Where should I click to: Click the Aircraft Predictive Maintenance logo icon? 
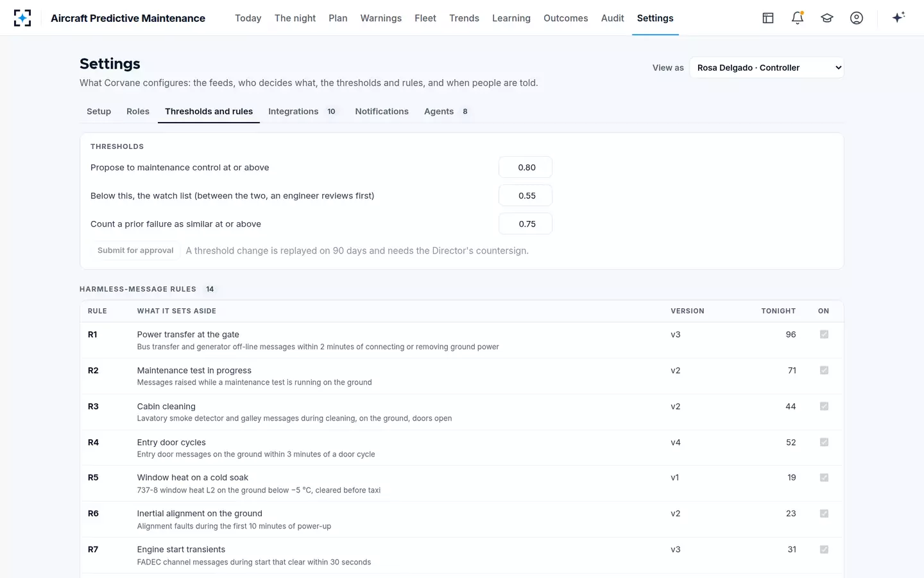coord(22,18)
